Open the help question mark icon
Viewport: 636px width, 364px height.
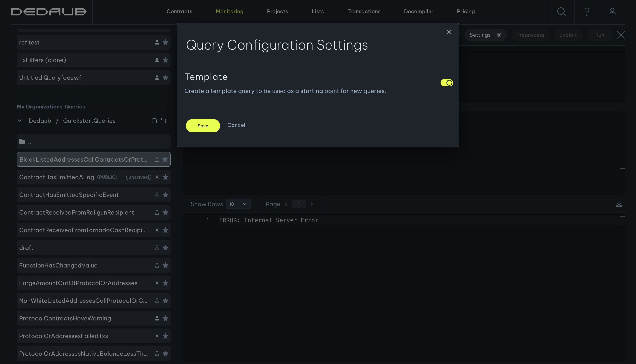click(587, 12)
